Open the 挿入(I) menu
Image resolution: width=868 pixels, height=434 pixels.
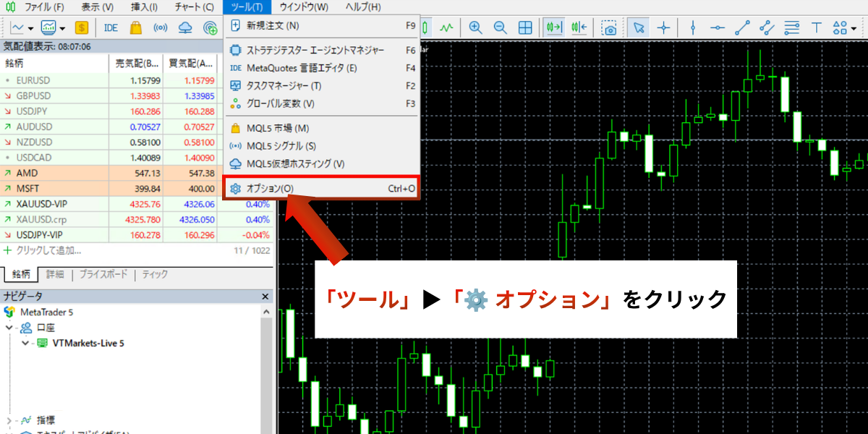click(x=145, y=7)
